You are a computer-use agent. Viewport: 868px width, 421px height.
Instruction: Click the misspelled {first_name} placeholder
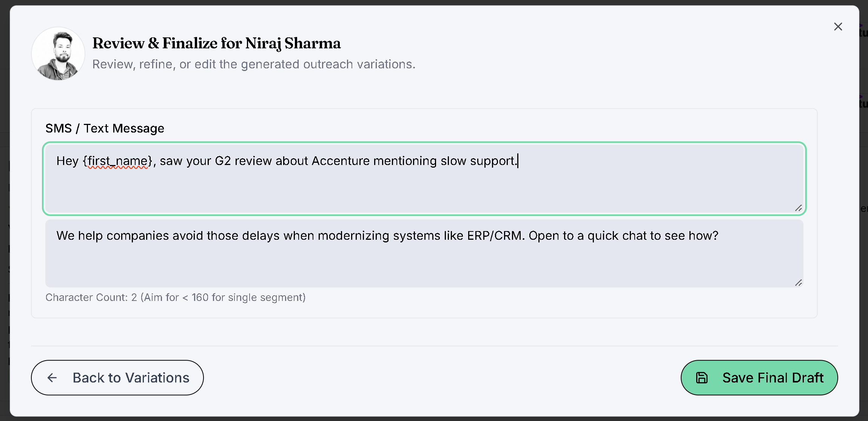pos(117,161)
